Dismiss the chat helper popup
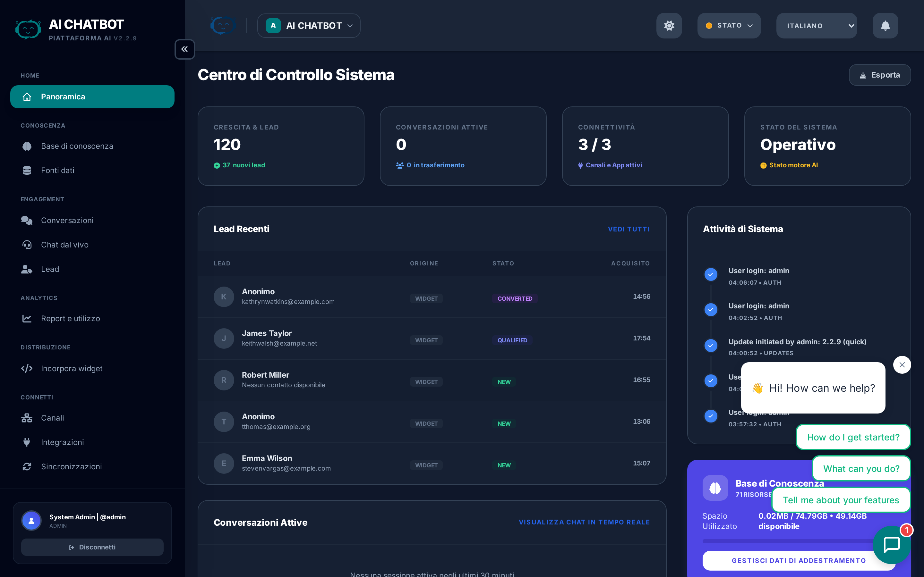Image resolution: width=924 pixels, height=577 pixels. tap(902, 364)
